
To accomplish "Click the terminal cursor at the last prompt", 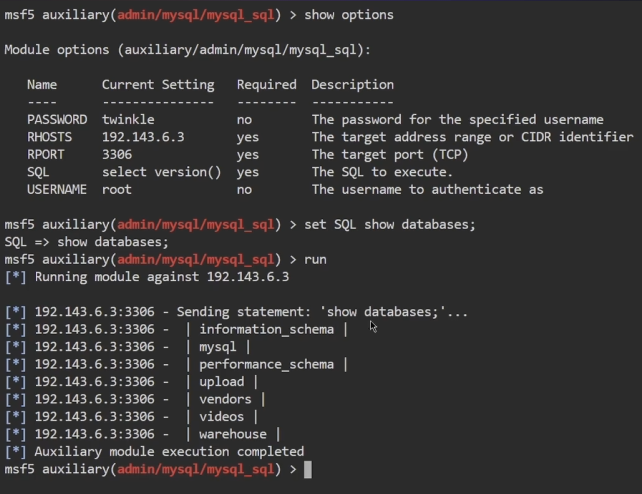I will [308, 469].
